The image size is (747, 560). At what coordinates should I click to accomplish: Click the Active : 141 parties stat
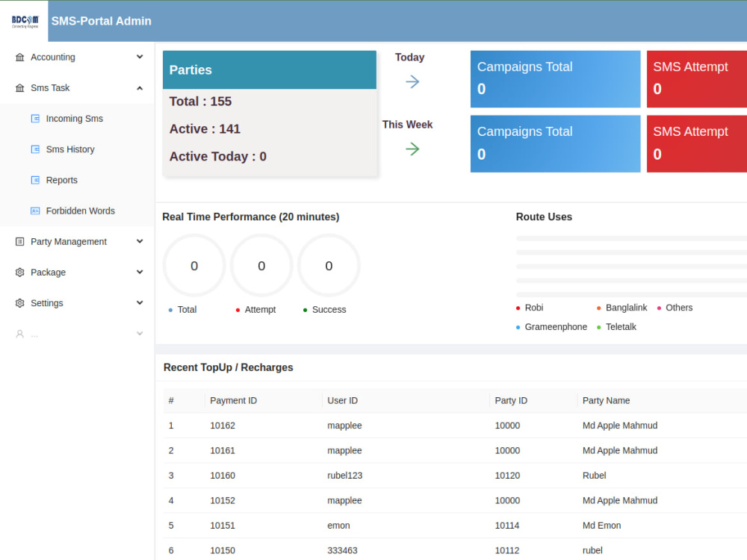coord(205,129)
